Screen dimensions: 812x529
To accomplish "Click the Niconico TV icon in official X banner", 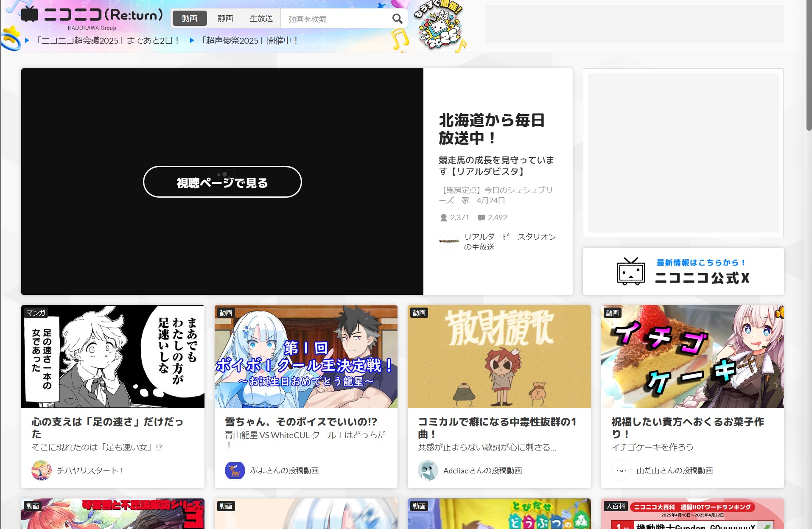I will pos(631,271).
